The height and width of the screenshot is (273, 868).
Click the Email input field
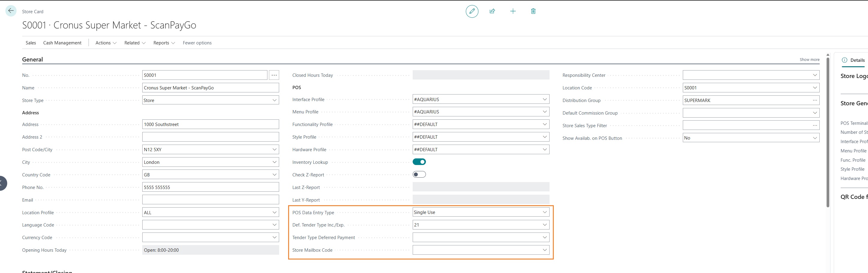(211, 199)
